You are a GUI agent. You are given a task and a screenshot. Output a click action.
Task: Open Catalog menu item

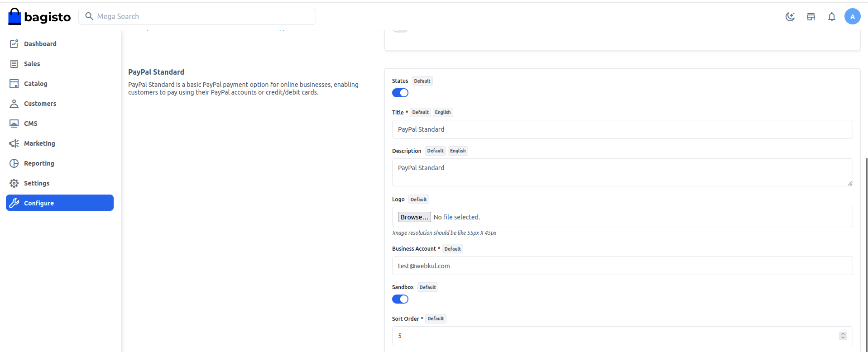coord(60,84)
